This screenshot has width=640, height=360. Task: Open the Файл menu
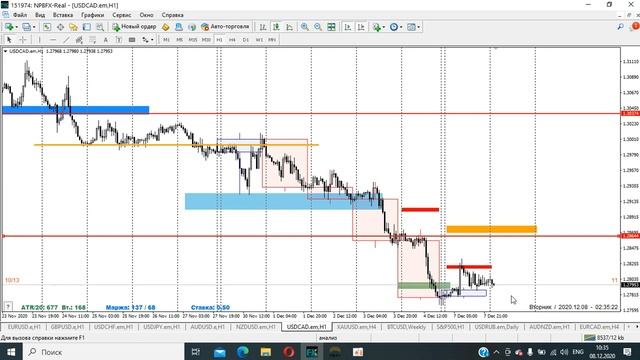(x=20, y=15)
